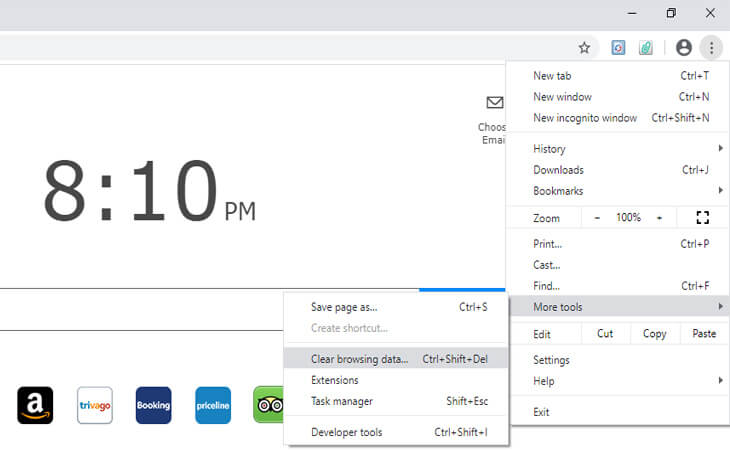
Task: Open the Booking shortcut icon
Action: click(153, 405)
